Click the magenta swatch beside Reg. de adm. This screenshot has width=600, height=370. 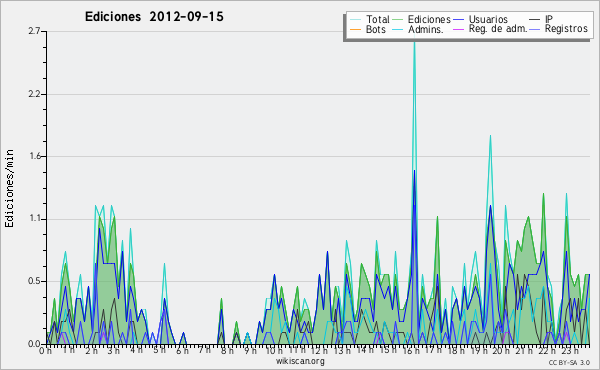pos(458,29)
